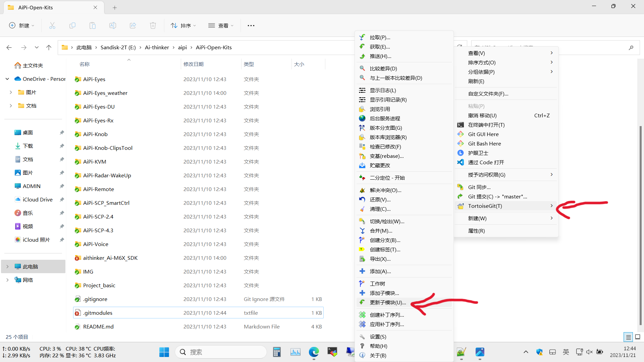The image size is (644, 362).
Task: Select TortoiseGit Fetch 获取(E)
Action: pyautogui.click(x=404, y=47)
